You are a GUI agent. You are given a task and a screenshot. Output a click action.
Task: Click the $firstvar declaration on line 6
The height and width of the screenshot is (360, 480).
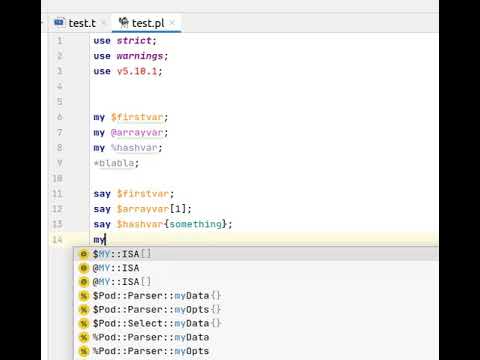pyautogui.click(x=137, y=117)
